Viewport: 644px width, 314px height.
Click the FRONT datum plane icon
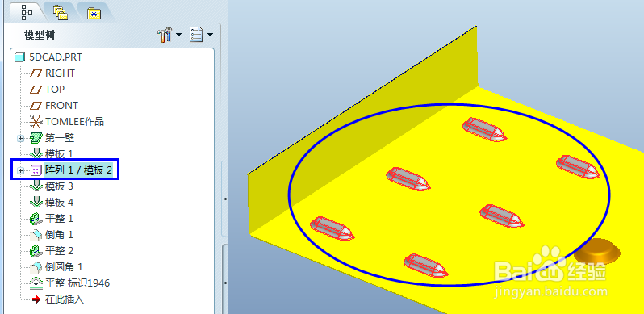pos(36,106)
